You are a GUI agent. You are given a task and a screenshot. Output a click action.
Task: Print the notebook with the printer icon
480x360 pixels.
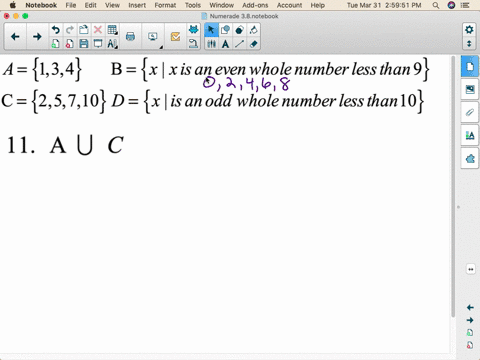[x=130, y=37]
